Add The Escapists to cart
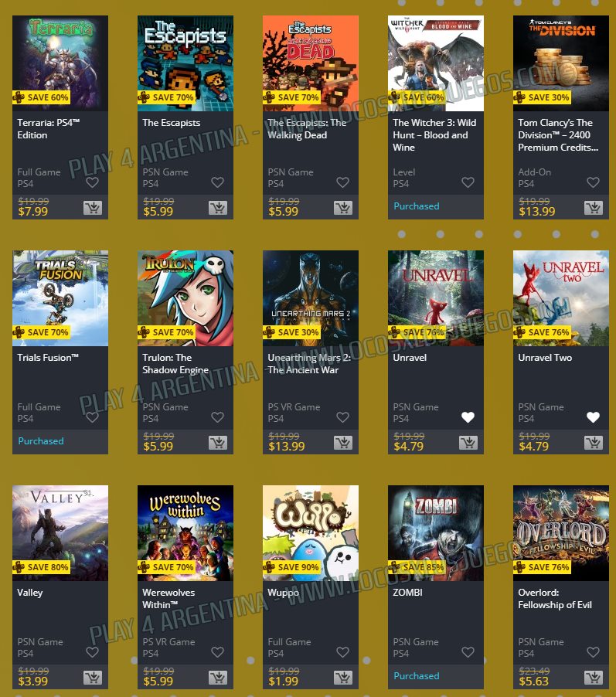616x697 pixels. pos(218,208)
